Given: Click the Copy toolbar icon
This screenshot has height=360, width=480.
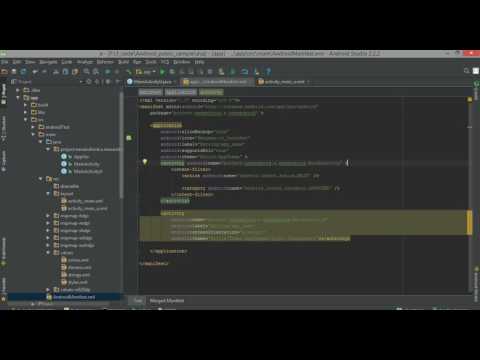Looking at the screenshot, I should [x=65, y=72].
